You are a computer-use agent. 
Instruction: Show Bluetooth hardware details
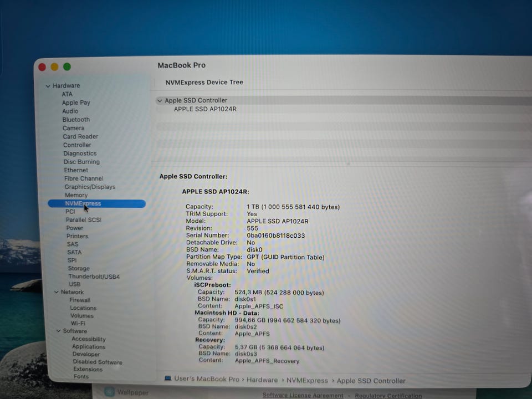pyautogui.click(x=76, y=120)
